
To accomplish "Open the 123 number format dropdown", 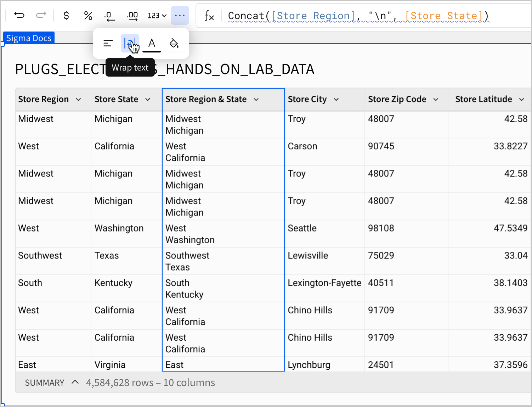I will pos(156,15).
